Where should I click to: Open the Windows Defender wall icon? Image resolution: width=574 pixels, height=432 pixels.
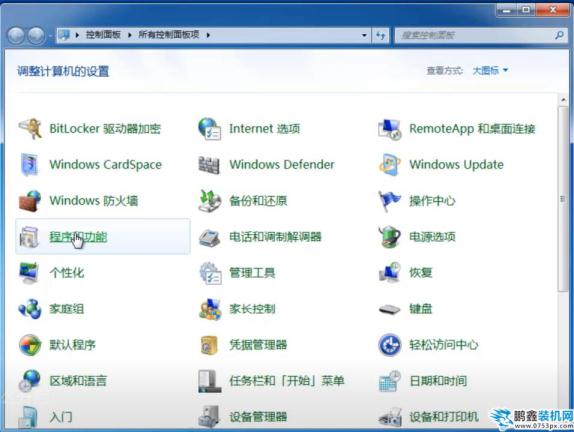pos(209,165)
